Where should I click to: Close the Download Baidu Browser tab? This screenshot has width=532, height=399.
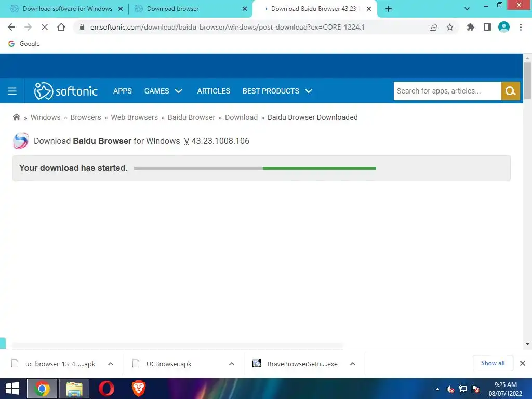click(369, 9)
